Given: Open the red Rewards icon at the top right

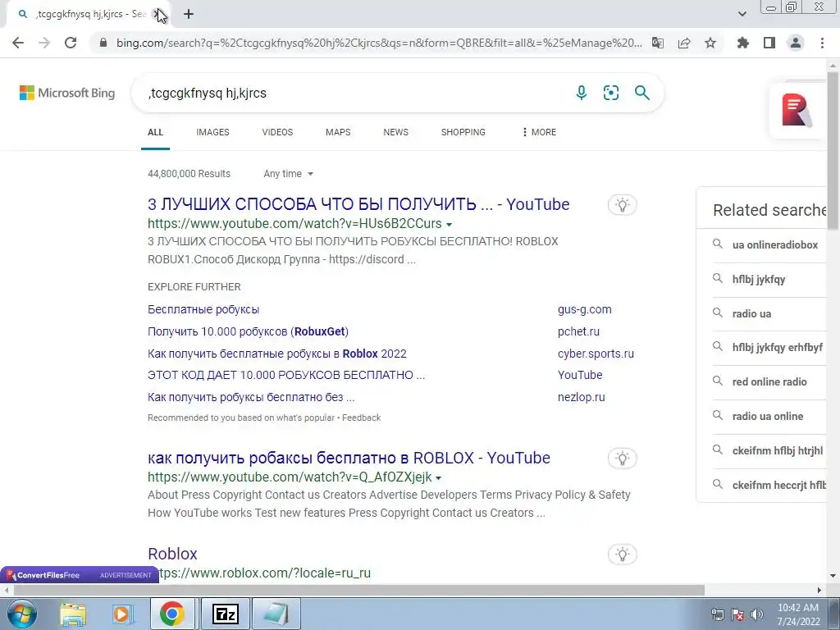Looking at the screenshot, I should [797, 111].
